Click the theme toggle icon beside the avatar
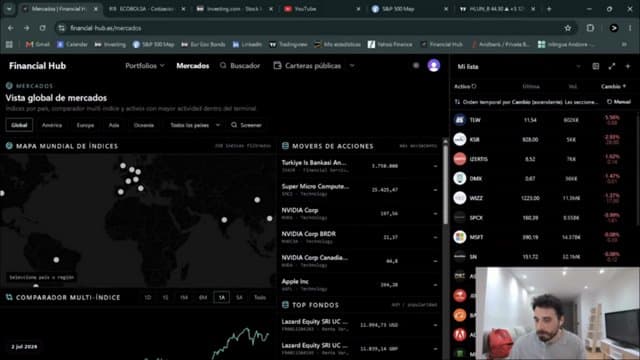640x360 pixels. coord(416,65)
